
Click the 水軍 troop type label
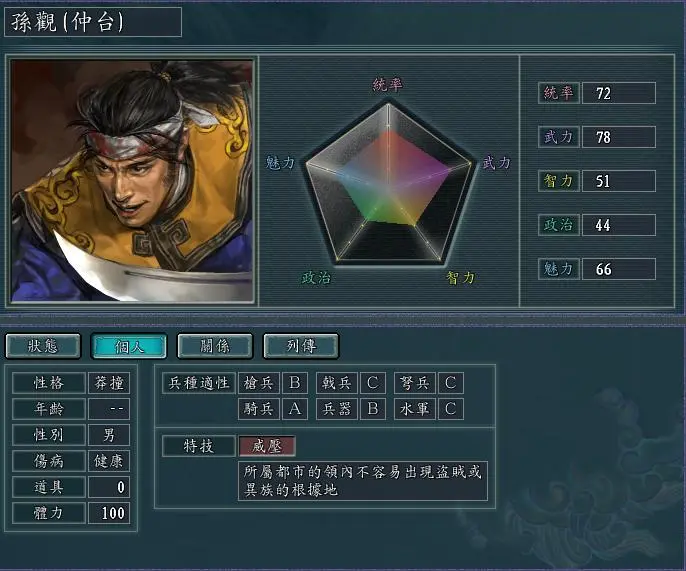click(x=415, y=409)
